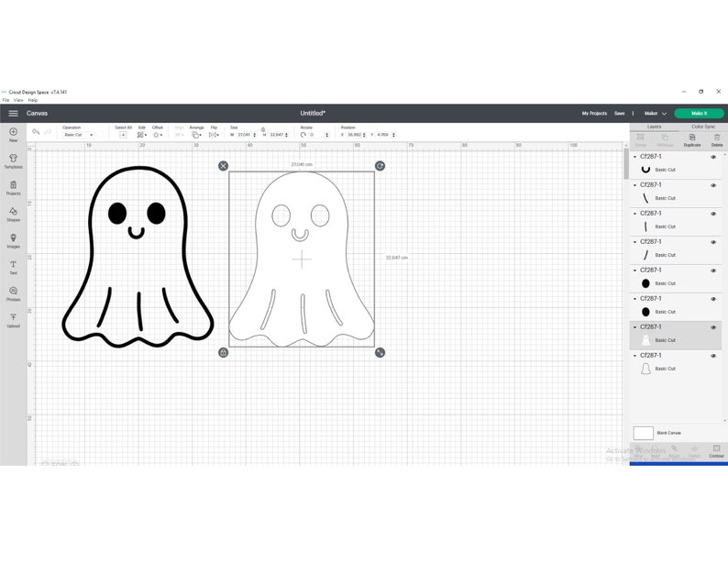This screenshot has width=728, height=585.
Task: Click the X delete handle on selected ghost
Action: [224, 166]
